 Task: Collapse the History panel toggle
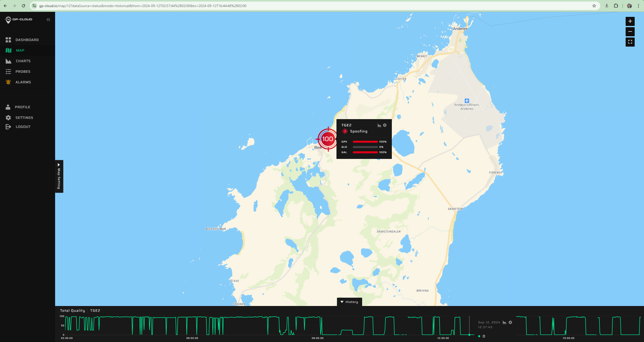pos(349,302)
